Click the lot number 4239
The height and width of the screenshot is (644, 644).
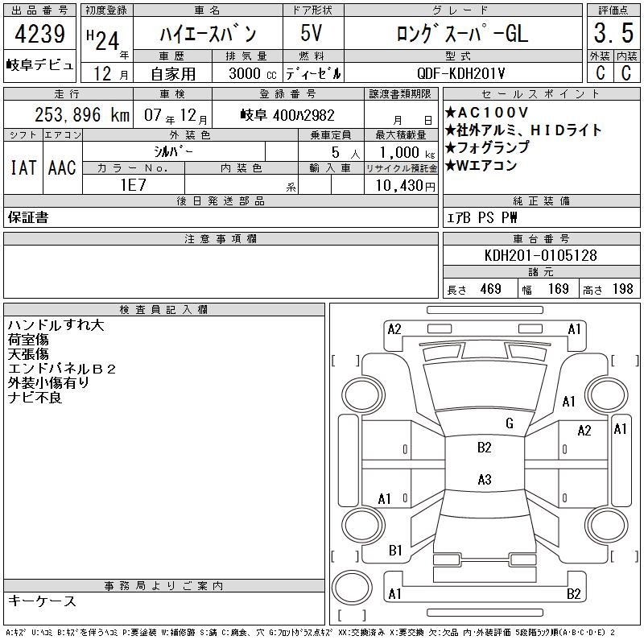pyautogui.click(x=40, y=36)
